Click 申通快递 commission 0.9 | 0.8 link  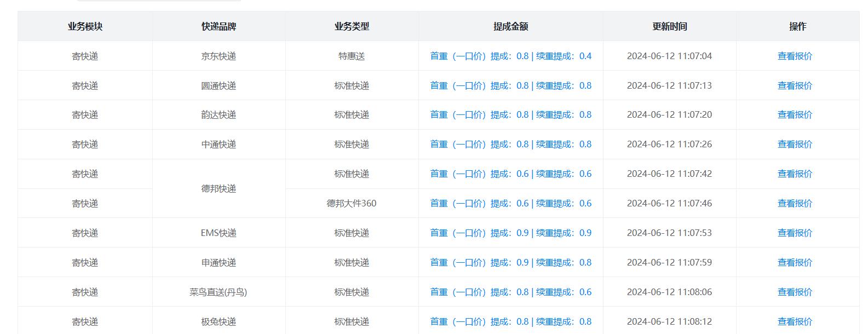[x=511, y=262]
